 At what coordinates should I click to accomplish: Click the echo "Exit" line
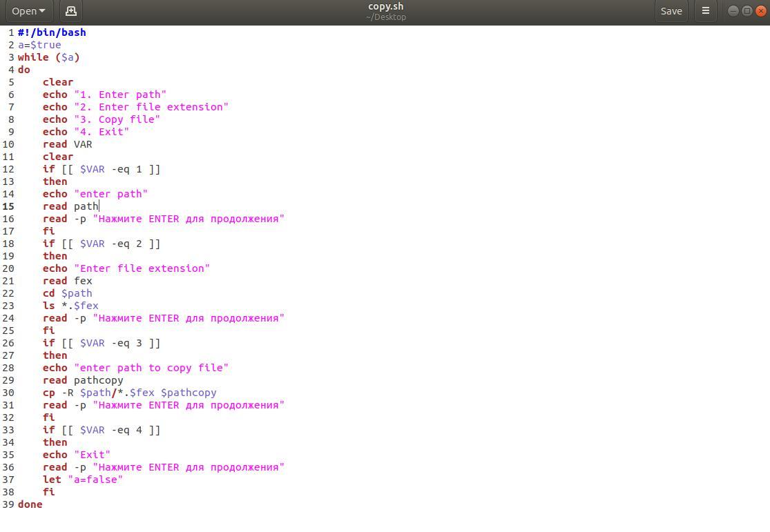[77, 455]
